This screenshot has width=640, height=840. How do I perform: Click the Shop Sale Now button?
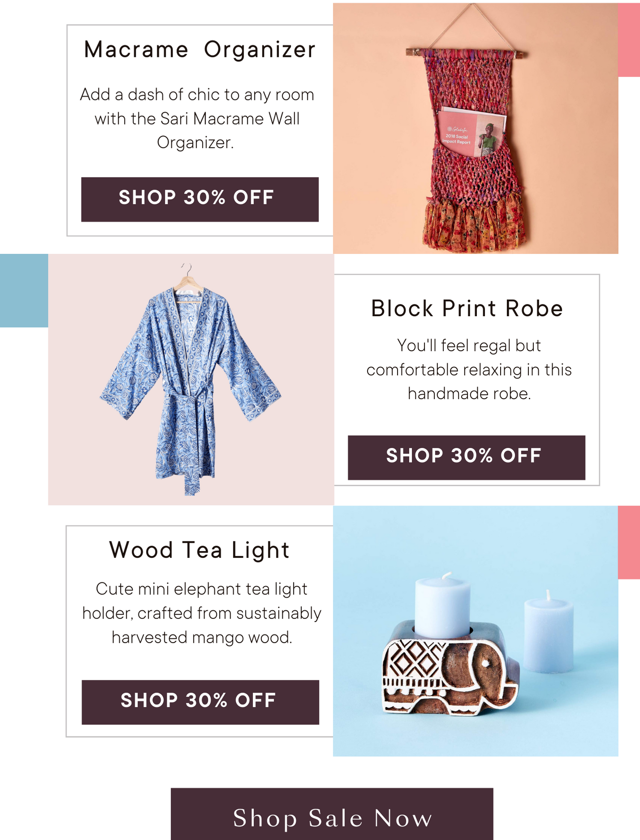(332, 814)
